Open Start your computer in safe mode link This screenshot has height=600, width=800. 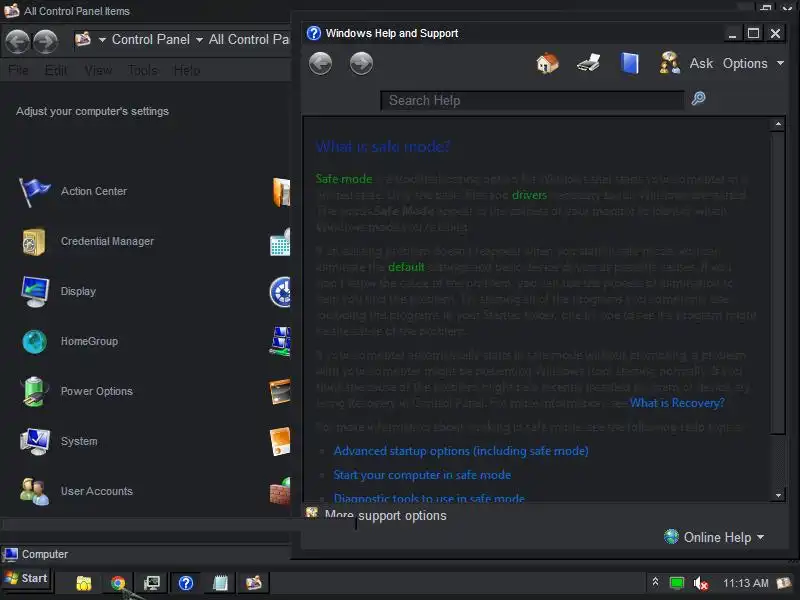(422, 475)
